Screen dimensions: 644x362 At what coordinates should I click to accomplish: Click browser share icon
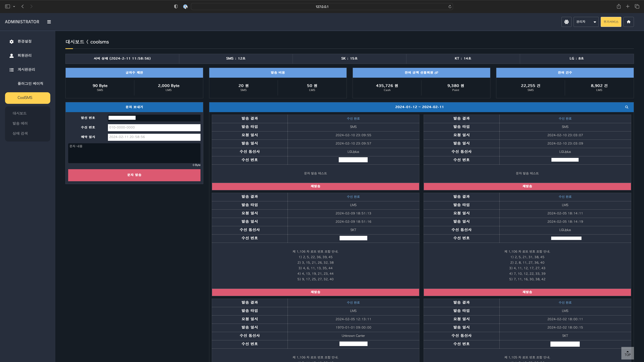pyautogui.click(x=618, y=7)
